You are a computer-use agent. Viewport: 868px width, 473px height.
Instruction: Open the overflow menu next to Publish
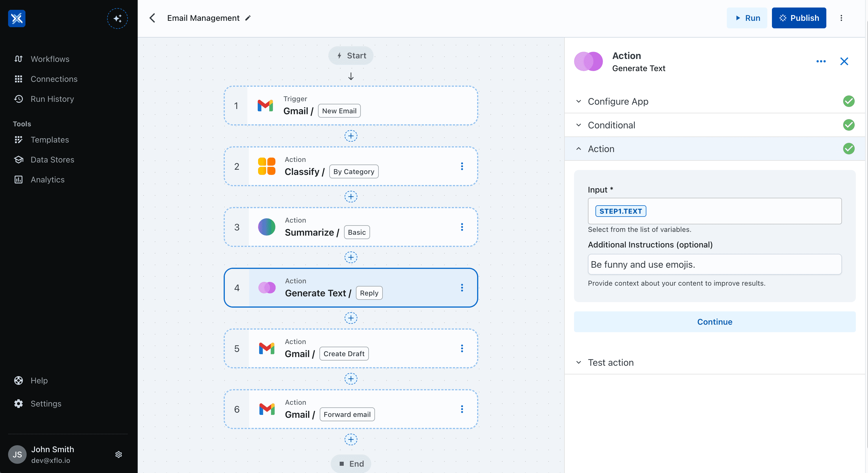tap(841, 18)
